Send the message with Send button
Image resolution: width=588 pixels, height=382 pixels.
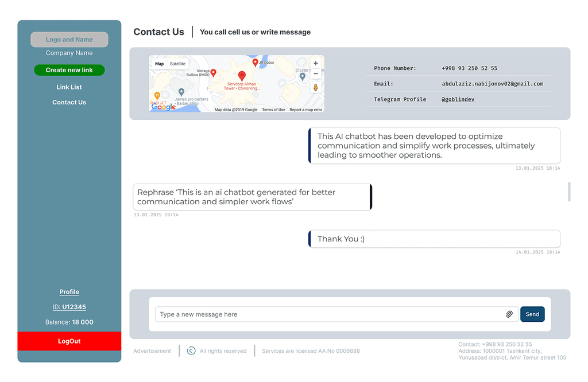coord(532,314)
